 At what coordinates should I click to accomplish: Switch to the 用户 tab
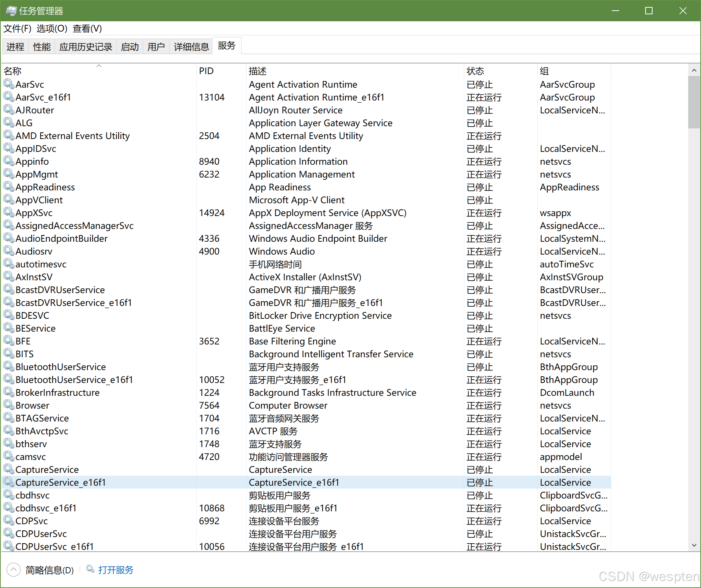(156, 47)
